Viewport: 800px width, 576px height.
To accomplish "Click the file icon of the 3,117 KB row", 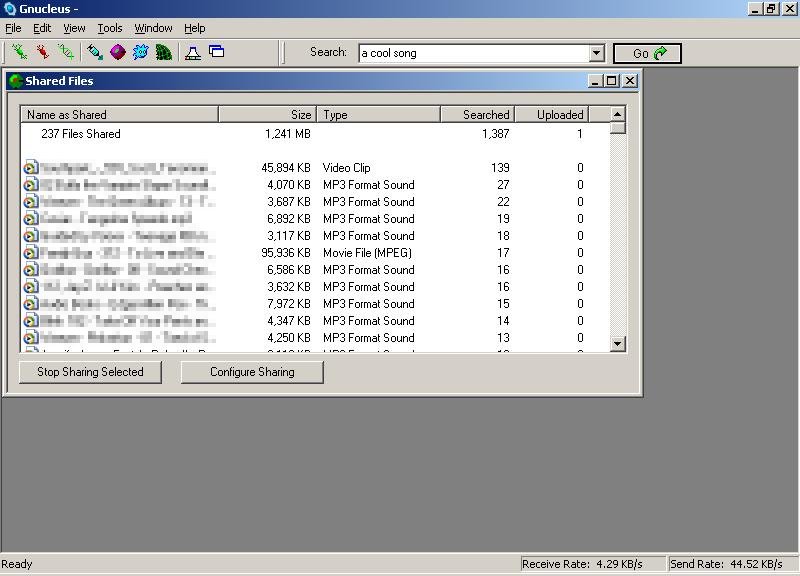I will point(31,236).
